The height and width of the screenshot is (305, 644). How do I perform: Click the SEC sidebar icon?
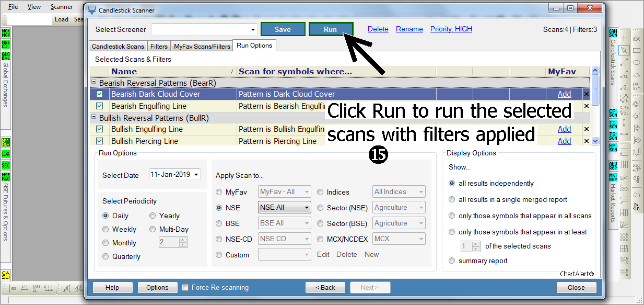coord(6,165)
